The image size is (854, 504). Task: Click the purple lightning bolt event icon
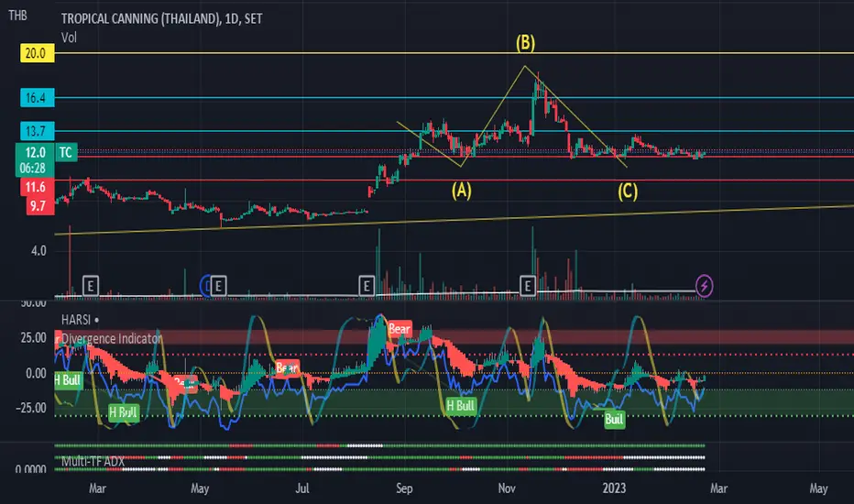click(x=705, y=286)
